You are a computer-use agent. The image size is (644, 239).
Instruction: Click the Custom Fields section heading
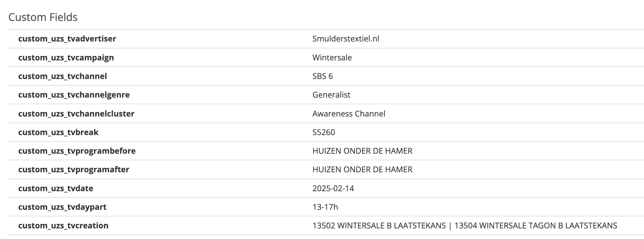[43, 17]
